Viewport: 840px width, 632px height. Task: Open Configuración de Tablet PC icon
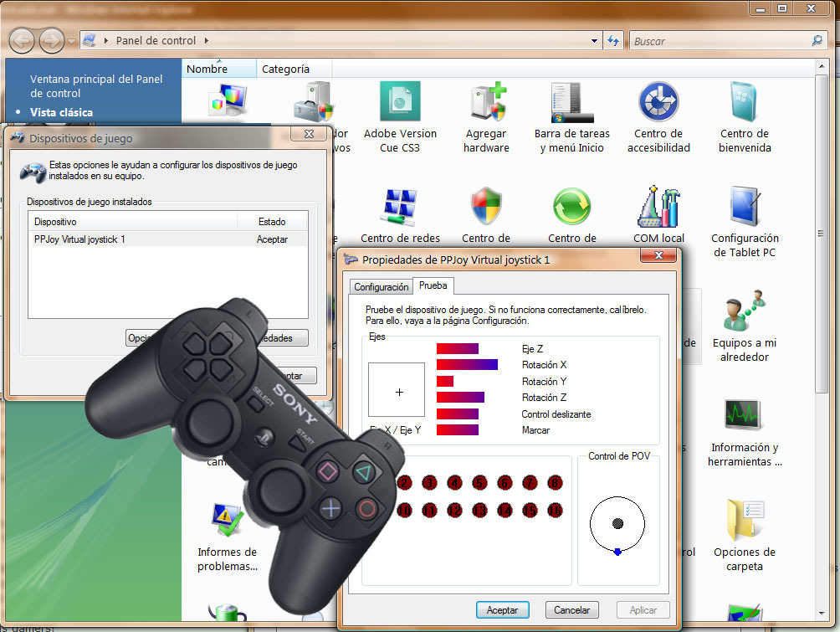(744, 208)
